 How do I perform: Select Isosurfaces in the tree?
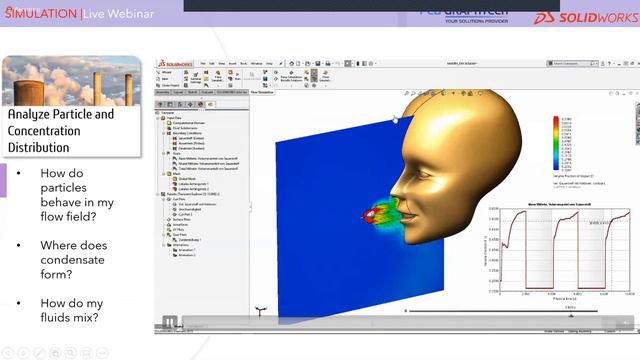point(178,224)
